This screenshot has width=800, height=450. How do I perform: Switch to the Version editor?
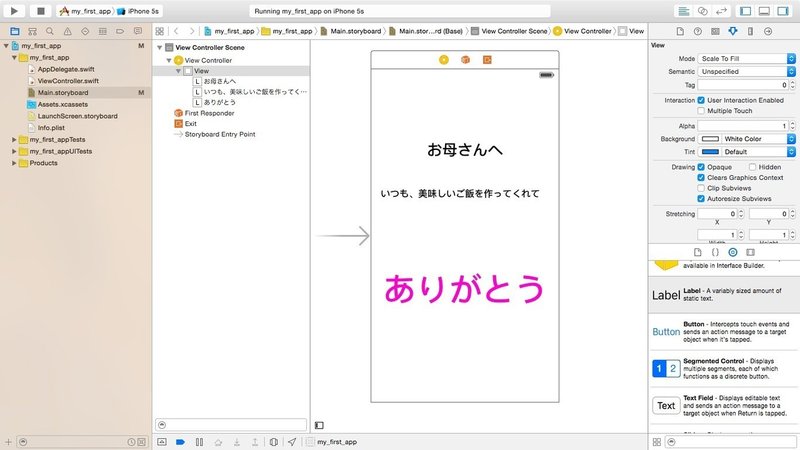point(721,11)
